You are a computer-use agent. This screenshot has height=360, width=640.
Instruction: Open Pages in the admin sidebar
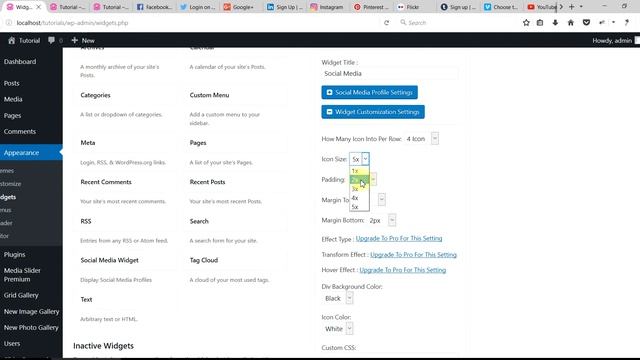pyautogui.click(x=12, y=116)
